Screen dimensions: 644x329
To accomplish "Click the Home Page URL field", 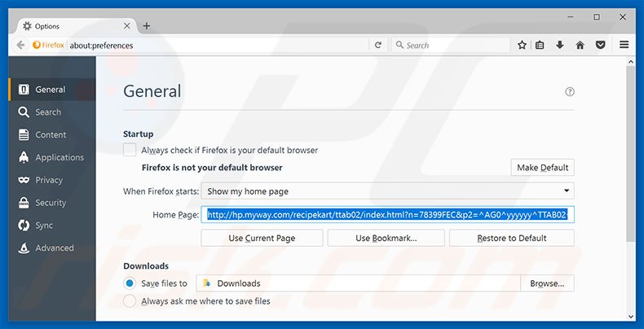I will pos(388,214).
